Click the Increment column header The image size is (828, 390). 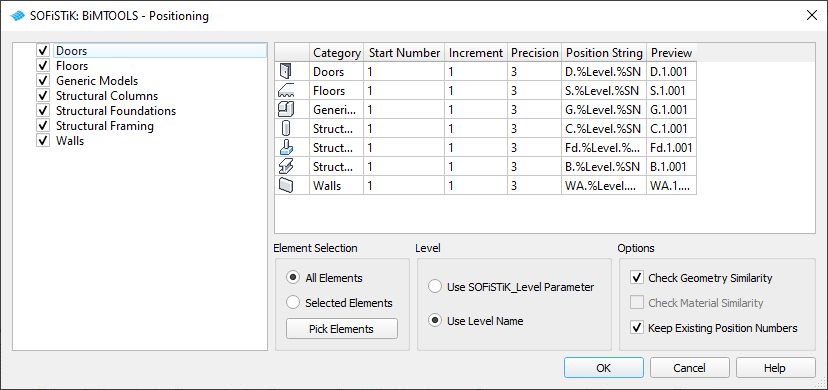pyautogui.click(x=476, y=53)
